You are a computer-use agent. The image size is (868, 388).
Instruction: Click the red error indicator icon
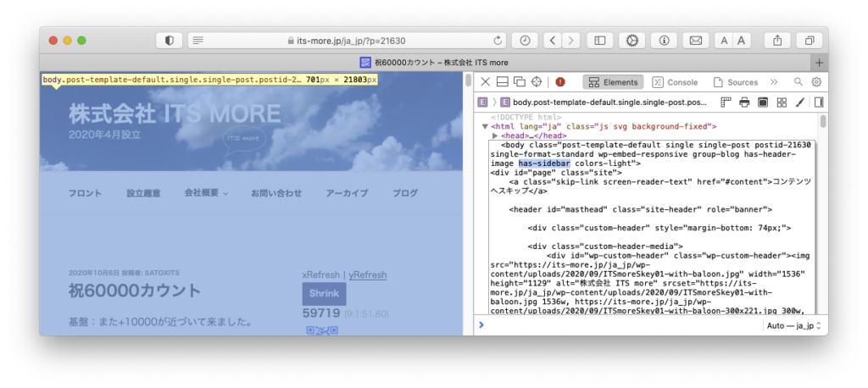point(560,82)
